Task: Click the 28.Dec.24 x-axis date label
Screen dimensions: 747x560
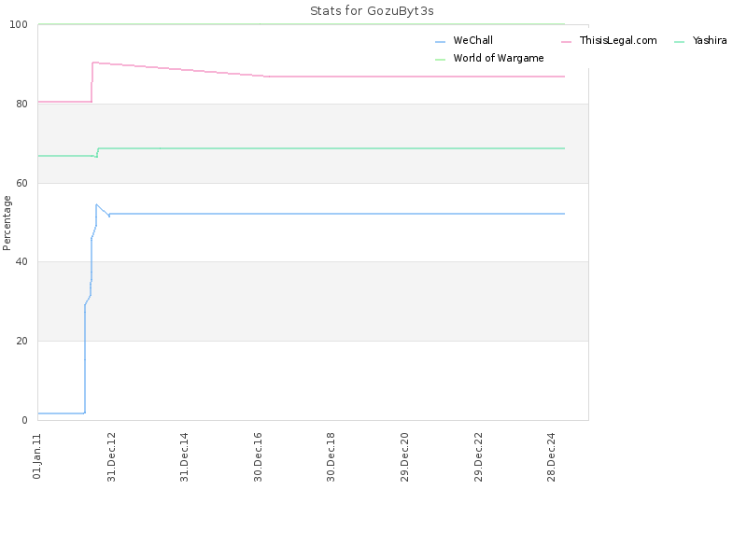Action: click(552, 456)
